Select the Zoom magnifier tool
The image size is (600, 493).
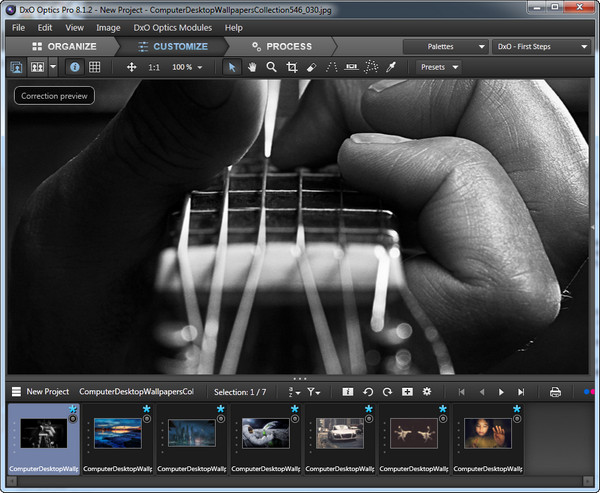271,67
